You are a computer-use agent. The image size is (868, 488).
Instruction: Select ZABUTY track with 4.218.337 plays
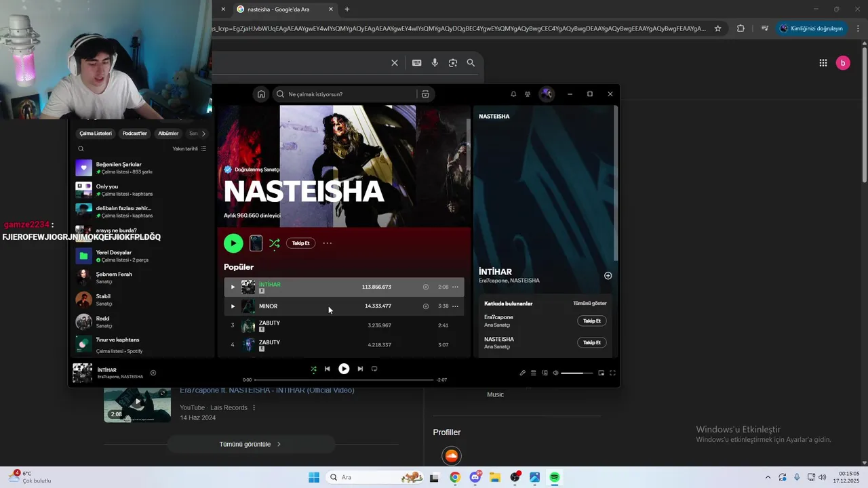click(344, 344)
